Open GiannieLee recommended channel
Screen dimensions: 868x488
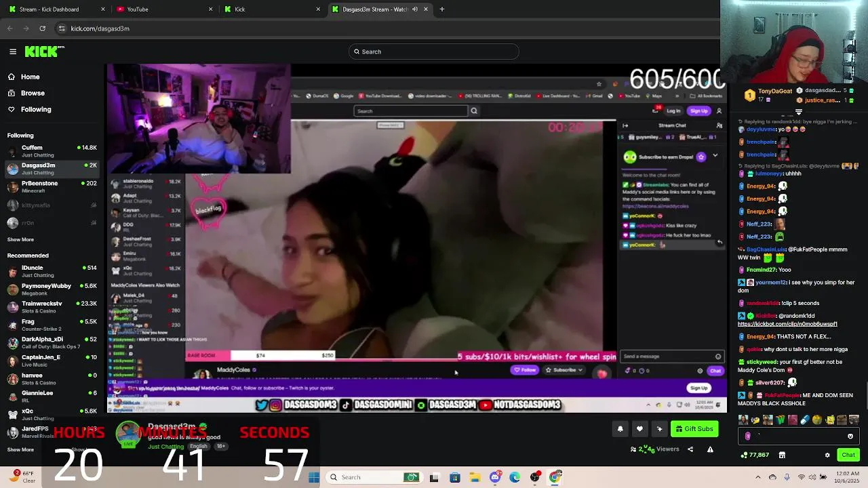pos(52,396)
